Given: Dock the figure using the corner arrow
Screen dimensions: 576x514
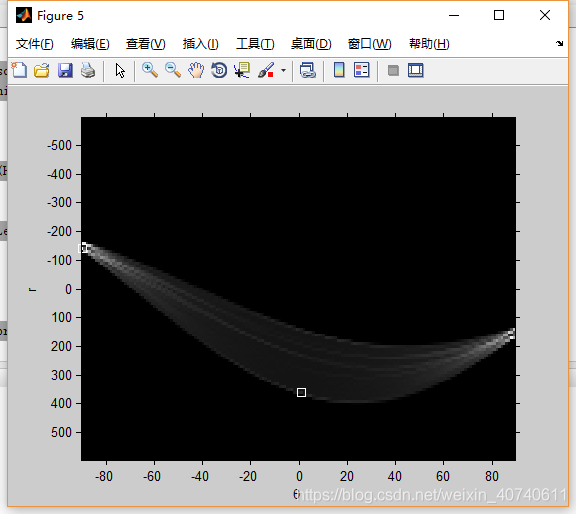Looking at the screenshot, I should (x=559, y=43).
